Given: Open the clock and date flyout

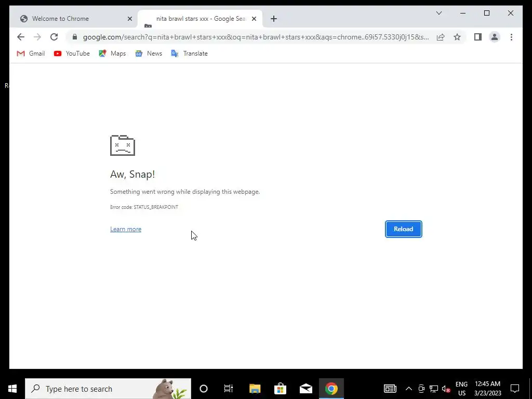Looking at the screenshot, I should (487, 389).
